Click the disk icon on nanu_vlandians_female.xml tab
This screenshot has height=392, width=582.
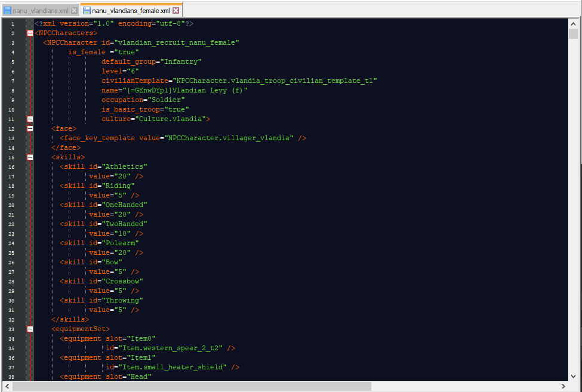(x=87, y=11)
